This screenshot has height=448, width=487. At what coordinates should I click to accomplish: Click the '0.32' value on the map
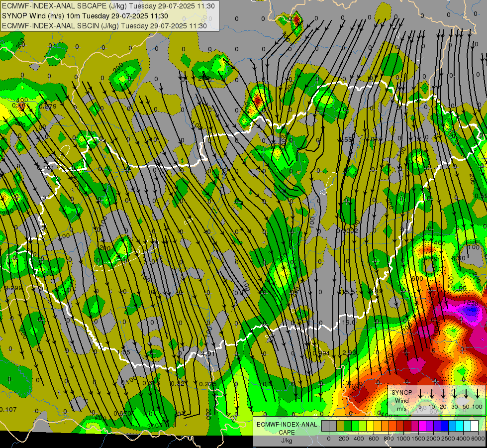click(x=178, y=383)
